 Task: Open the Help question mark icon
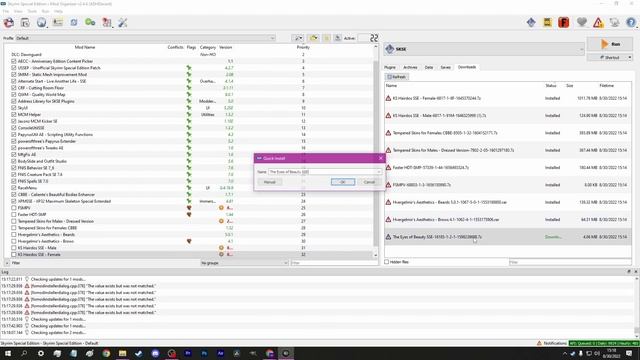[631, 22]
